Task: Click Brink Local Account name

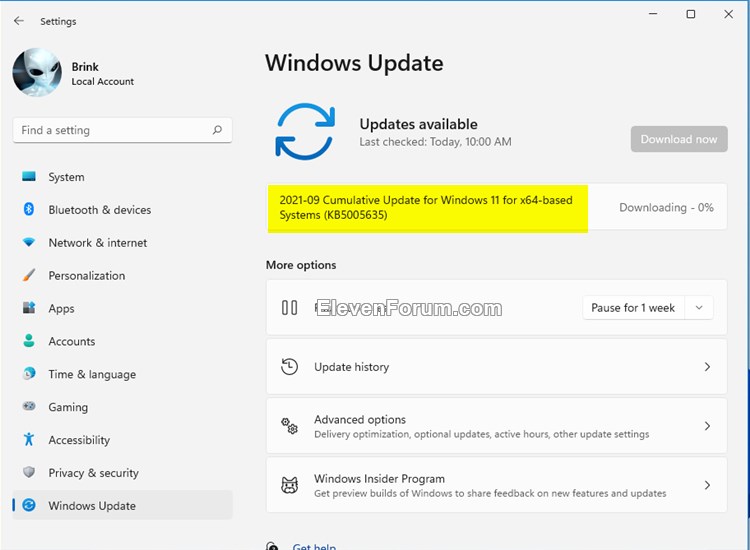Action: (102, 74)
